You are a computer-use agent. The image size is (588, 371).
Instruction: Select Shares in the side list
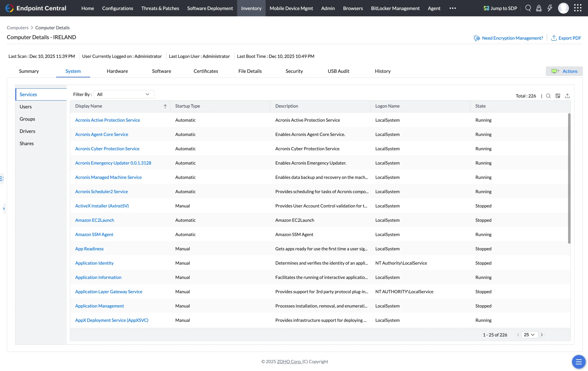(41, 143)
